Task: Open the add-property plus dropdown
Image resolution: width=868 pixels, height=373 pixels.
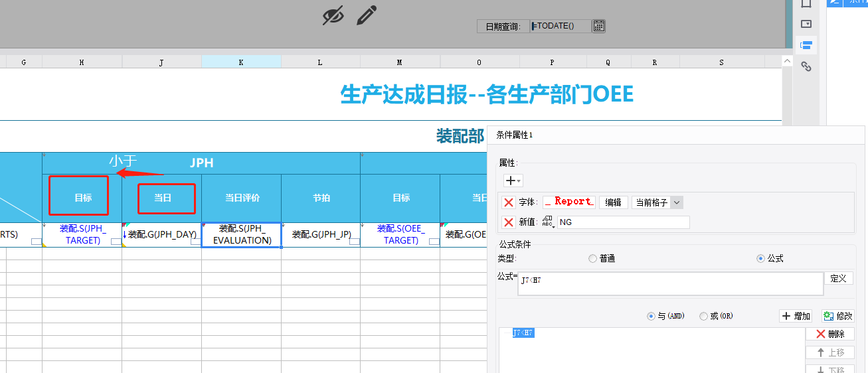Action: (x=513, y=181)
